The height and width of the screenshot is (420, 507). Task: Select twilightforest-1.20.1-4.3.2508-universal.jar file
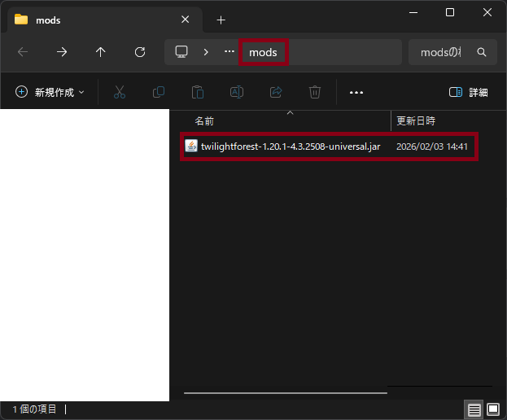(290, 147)
